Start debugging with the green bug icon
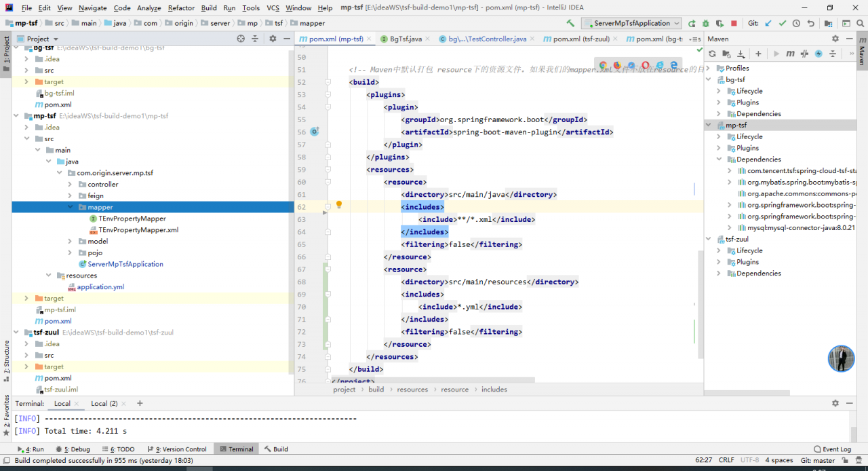This screenshot has height=471, width=868. (x=706, y=23)
